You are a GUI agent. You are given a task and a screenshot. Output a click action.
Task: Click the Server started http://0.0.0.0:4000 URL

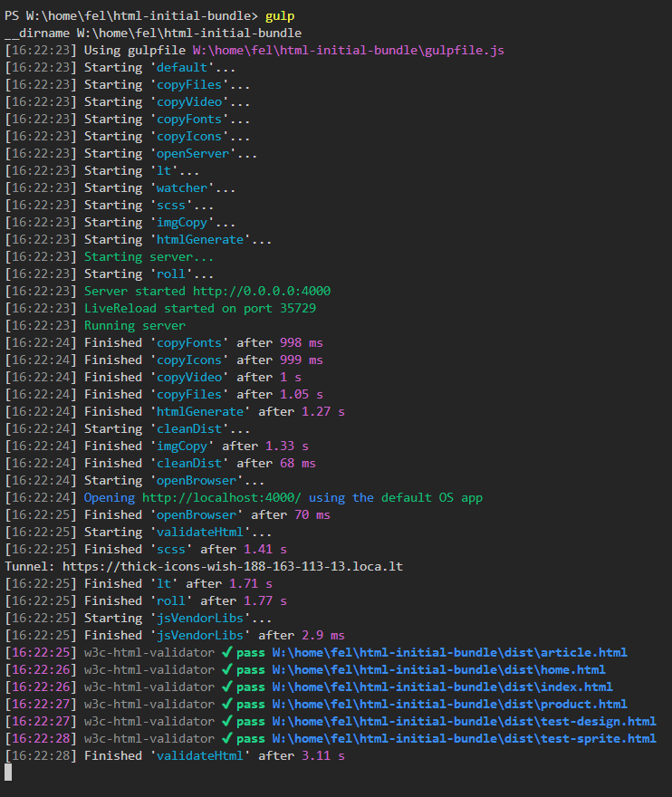[261, 292]
